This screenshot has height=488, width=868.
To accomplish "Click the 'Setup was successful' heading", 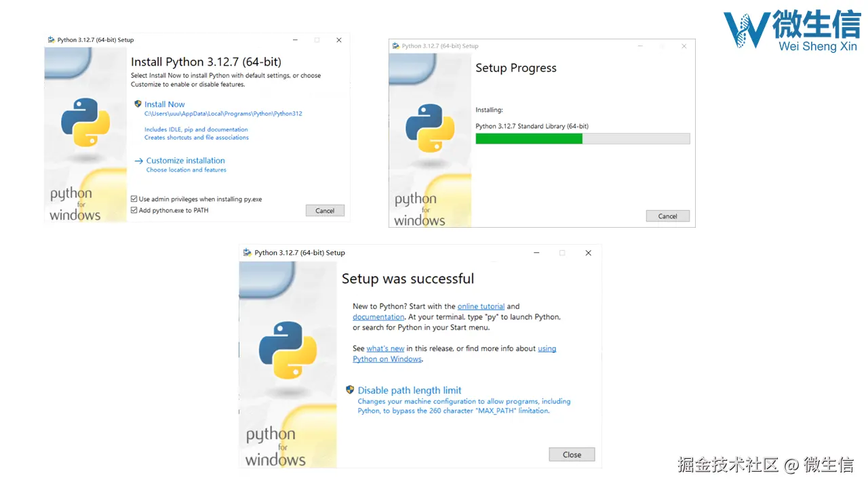I will (408, 279).
